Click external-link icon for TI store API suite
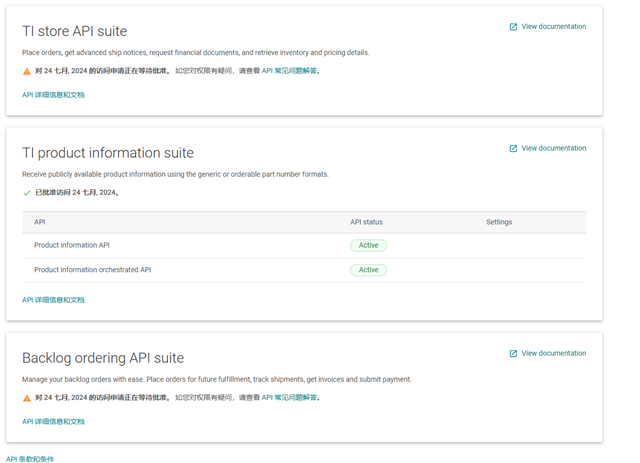640x463 pixels. click(x=514, y=27)
